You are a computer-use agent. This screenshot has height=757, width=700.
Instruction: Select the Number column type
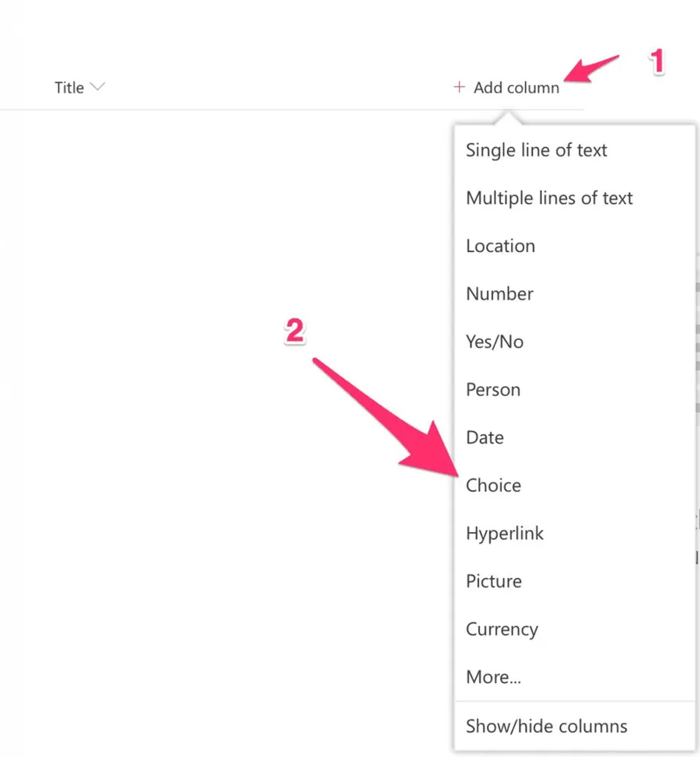[x=499, y=294]
